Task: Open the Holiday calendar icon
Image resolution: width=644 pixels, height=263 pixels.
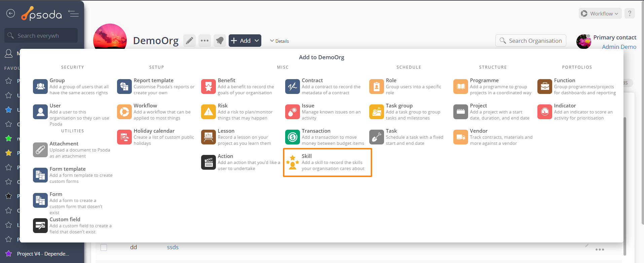Action: [124, 137]
